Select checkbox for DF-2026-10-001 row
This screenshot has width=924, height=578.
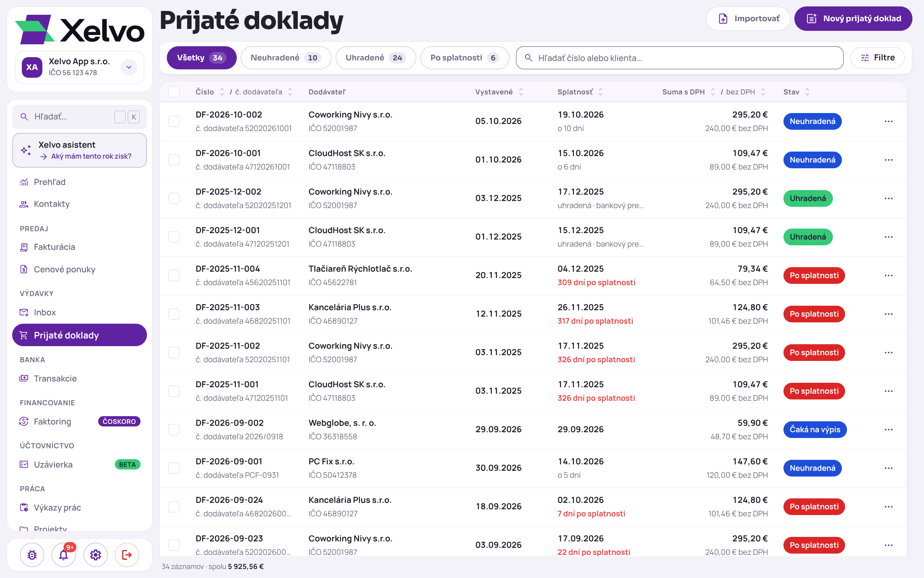174,160
